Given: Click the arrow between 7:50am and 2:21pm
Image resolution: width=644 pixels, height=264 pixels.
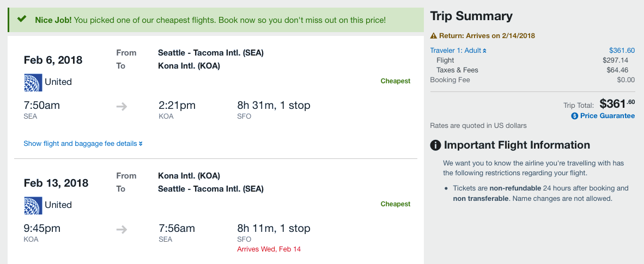Looking at the screenshot, I should coord(121,106).
